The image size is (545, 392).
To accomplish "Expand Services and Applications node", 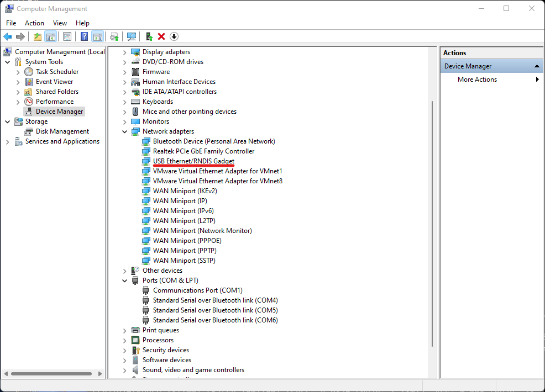I will (8, 142).
